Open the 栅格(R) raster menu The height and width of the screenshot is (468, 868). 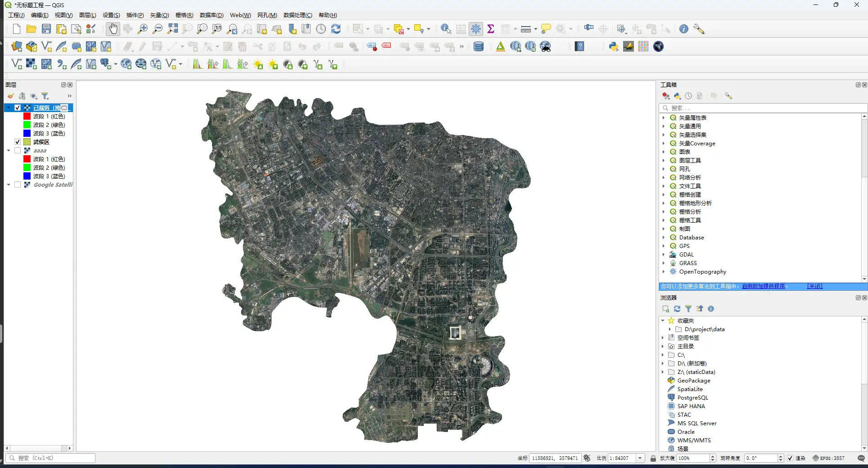184,15
